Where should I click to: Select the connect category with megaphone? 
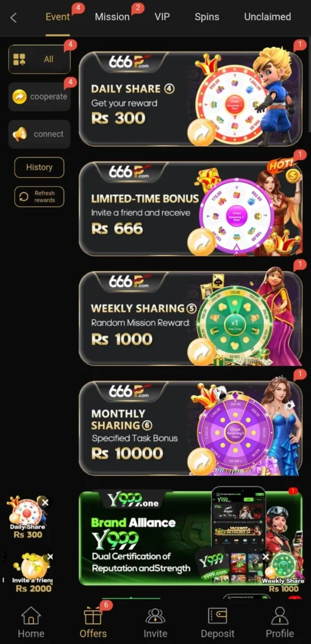point(40,134)
